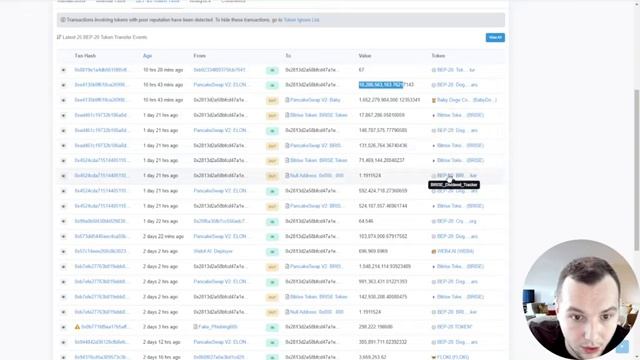This screenshot has width=640, height=360.
Task: Open the Token Ignore List link
Action: pos(301,20)
